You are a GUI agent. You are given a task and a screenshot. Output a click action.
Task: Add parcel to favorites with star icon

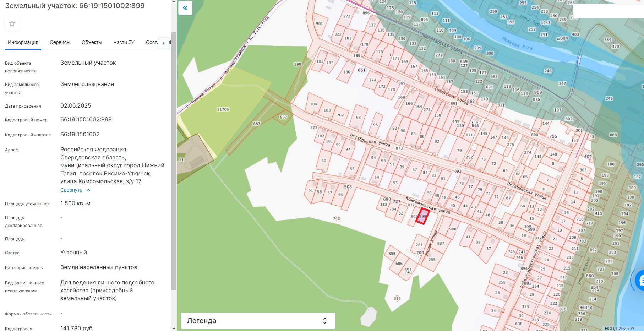(12, 24)
